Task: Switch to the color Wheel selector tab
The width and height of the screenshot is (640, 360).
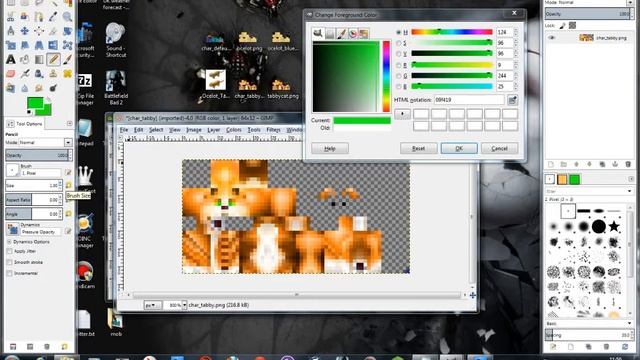Action: click(353, 33)
